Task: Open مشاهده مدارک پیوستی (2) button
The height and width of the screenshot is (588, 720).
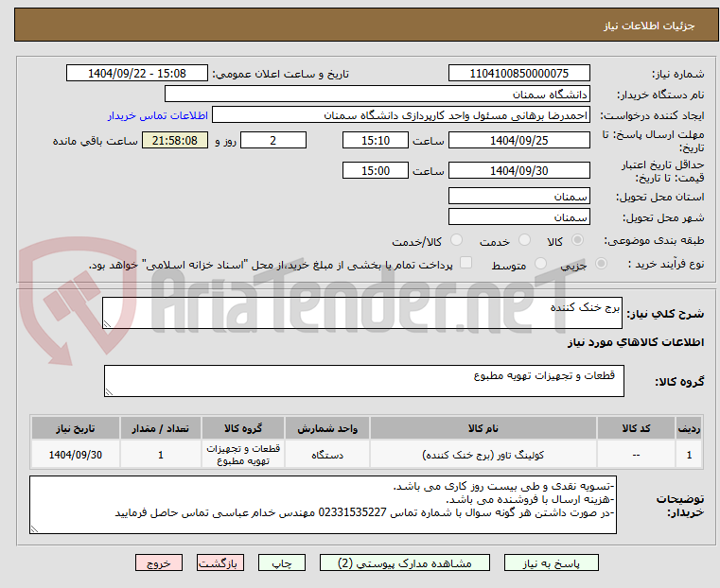Action: pos(405,562)
